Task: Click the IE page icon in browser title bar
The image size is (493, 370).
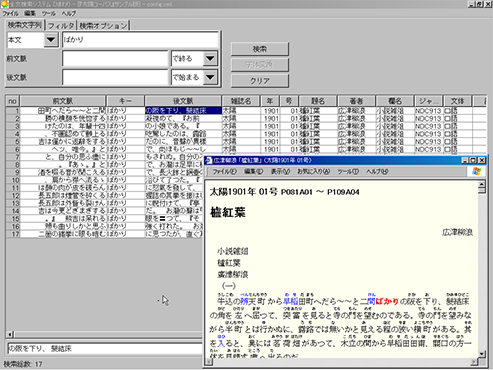Action: (209, 161)
